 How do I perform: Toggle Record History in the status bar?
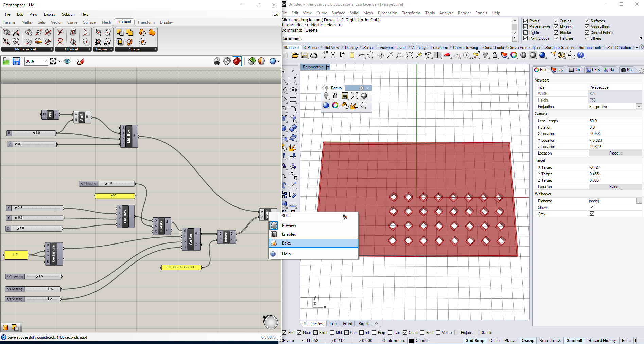point(602,341)
